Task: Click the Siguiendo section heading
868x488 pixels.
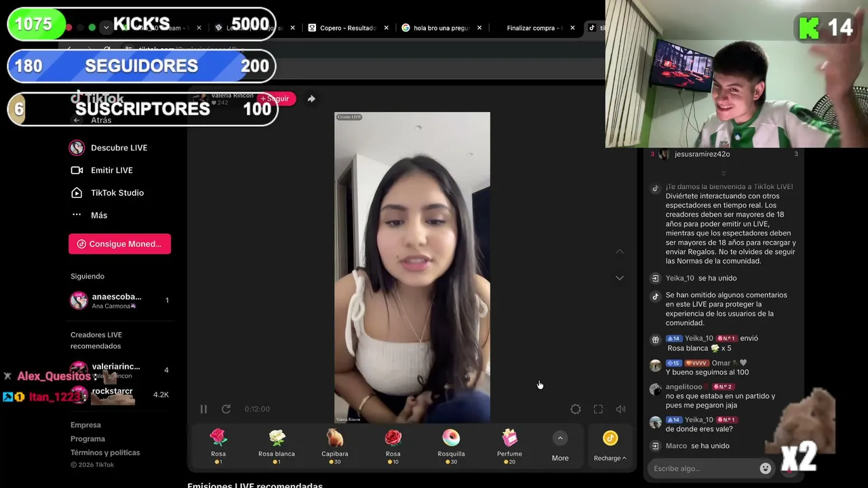Action: [87, 276]
